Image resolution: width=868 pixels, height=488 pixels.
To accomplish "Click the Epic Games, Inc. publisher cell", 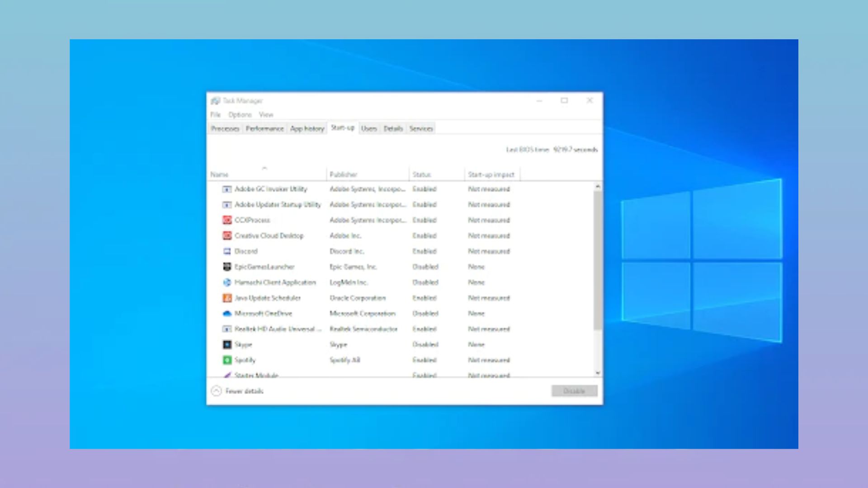I will click(x=353, y=267).
